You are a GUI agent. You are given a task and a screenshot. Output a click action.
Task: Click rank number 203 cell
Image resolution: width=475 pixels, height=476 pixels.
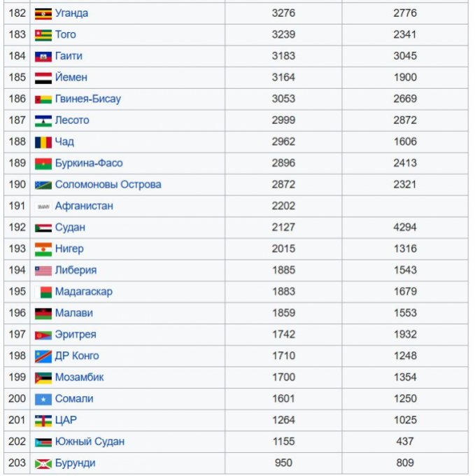pos(17,463)
